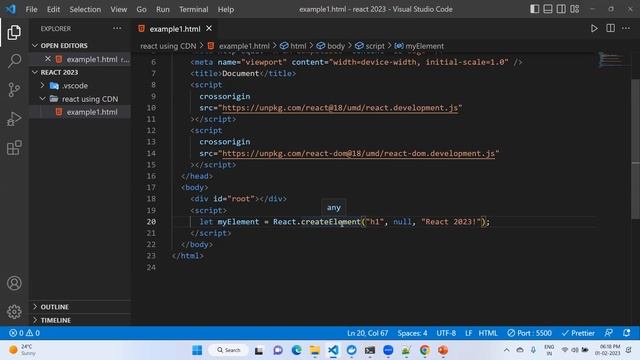Screen dimensions: 640x360
Task: Change indentation via Spaces: 4
Action: [x=412, y=333]
